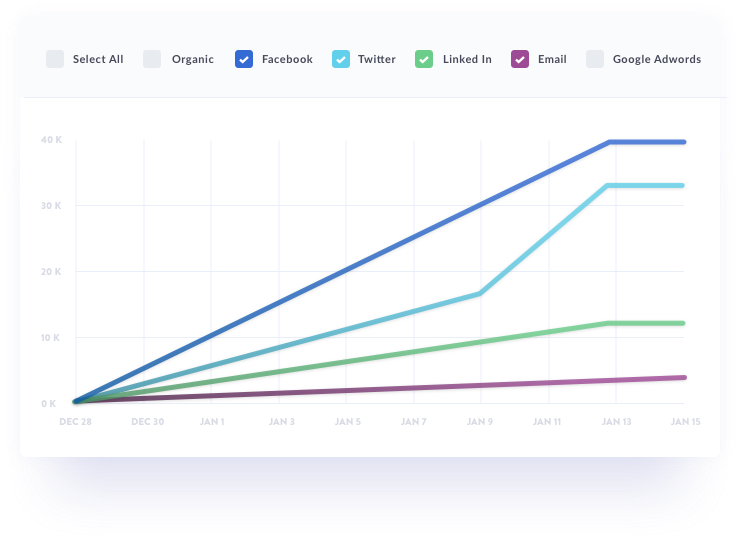This screenshot has width=738, height=543.
Task: Click the "Linked In" legend label text
Action: point(467,59)
